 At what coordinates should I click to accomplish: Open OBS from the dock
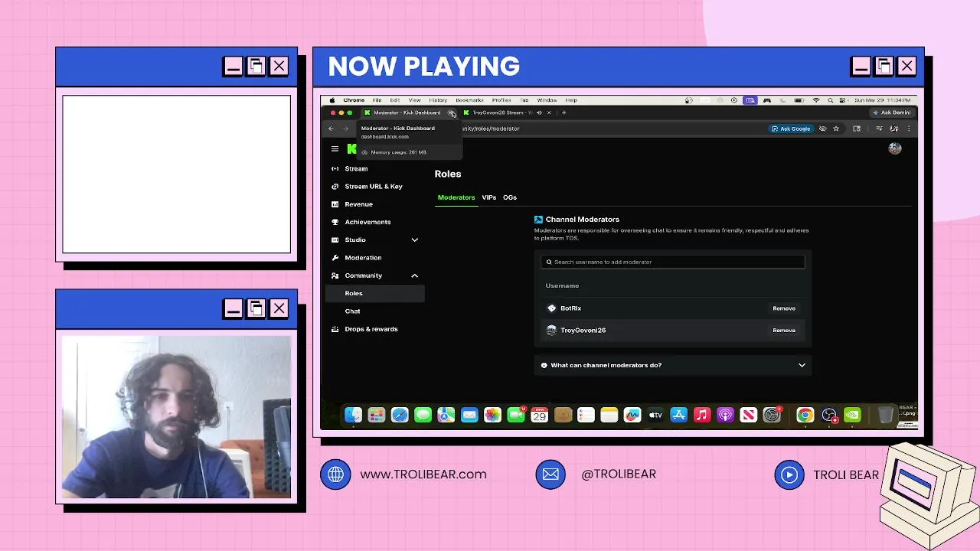coord(828,415)
